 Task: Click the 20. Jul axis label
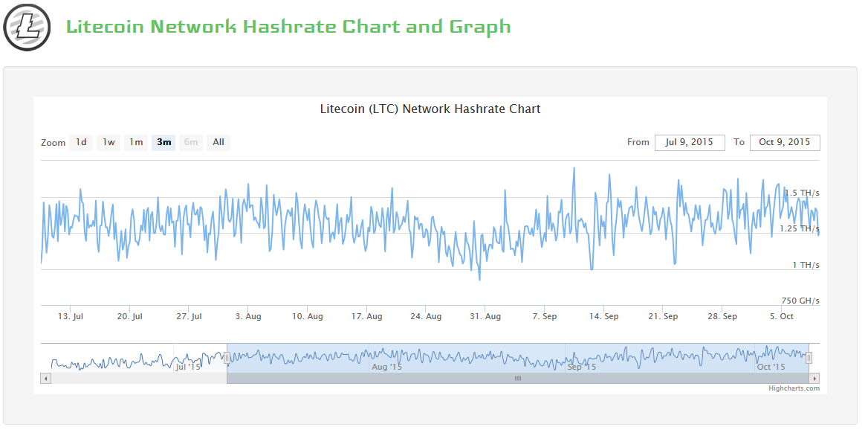129,317
